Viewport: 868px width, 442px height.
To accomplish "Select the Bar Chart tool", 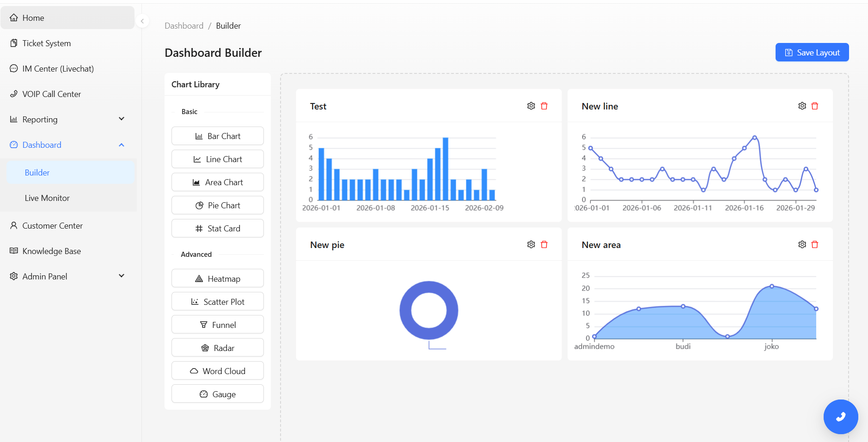I will point(217,136).
